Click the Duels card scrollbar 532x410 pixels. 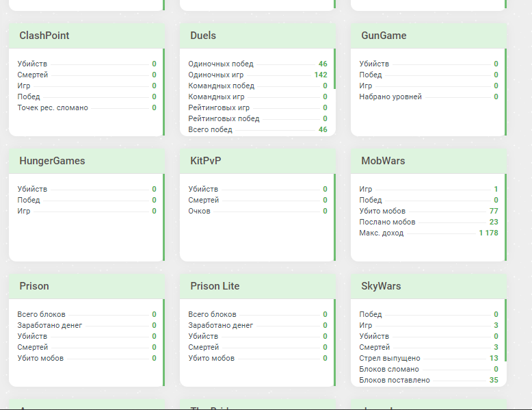click(335, 68)
